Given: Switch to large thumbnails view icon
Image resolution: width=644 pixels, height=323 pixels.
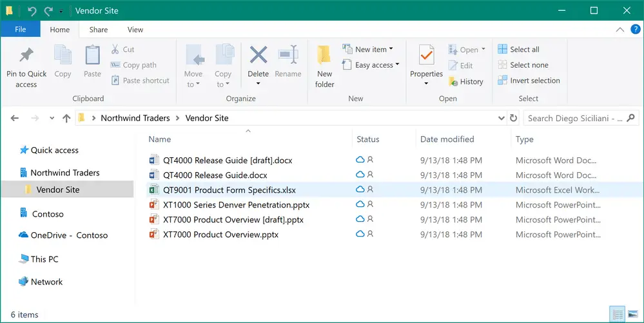Looking at the screenshot, I should tap(633, 315).
